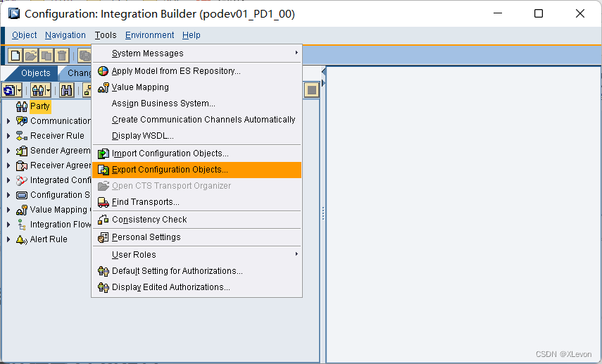Select Create Communication Channels Automatically
602x364 pixels.
196,120
